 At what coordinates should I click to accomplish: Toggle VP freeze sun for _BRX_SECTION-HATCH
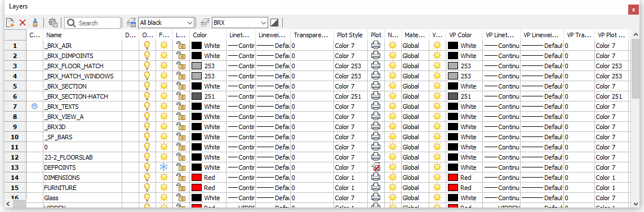pyautogui.click(x=437, y=96)
